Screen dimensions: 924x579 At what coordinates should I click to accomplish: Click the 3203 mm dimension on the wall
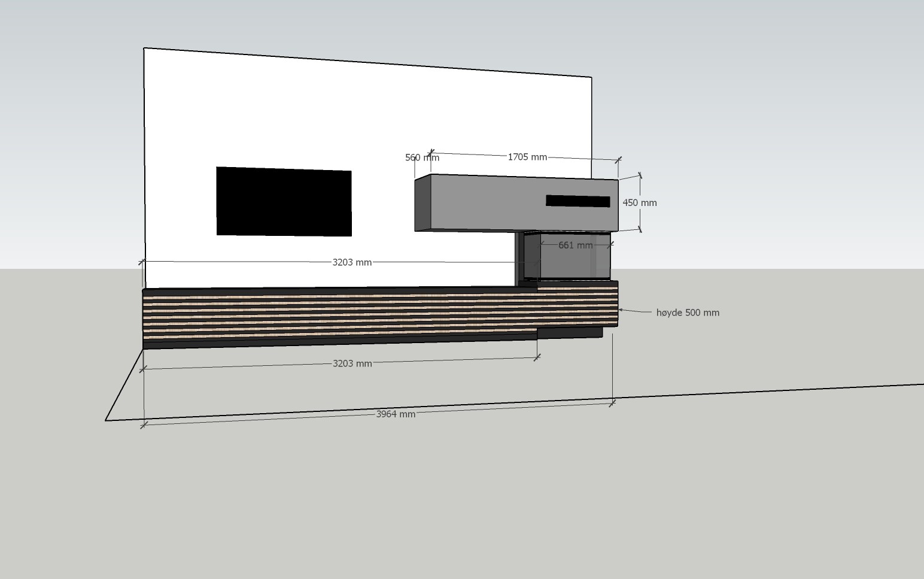[x=352, y=262]
